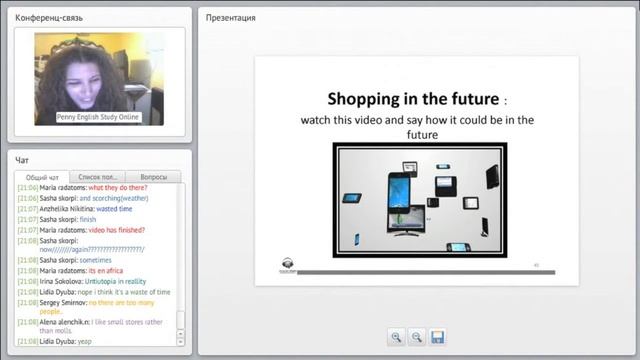Click the Чат panel heading
Viewport: 640px width, 360px height.
pyautogui.click(x=22, y=160)
